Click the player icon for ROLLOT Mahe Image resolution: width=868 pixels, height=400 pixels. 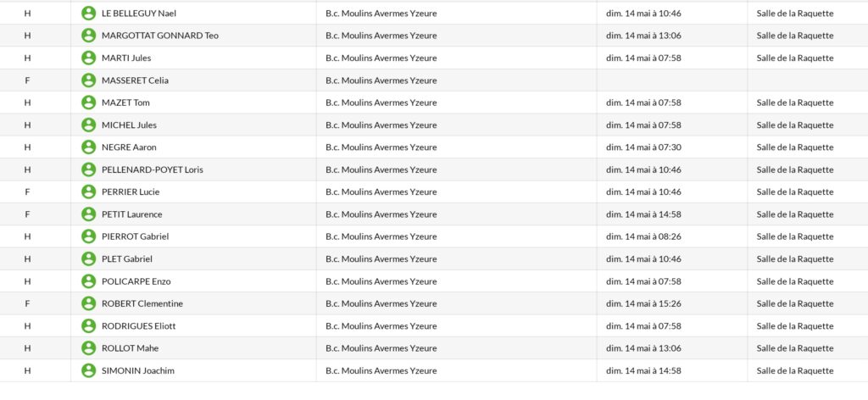pyautogui.click(x=88, y=348)
